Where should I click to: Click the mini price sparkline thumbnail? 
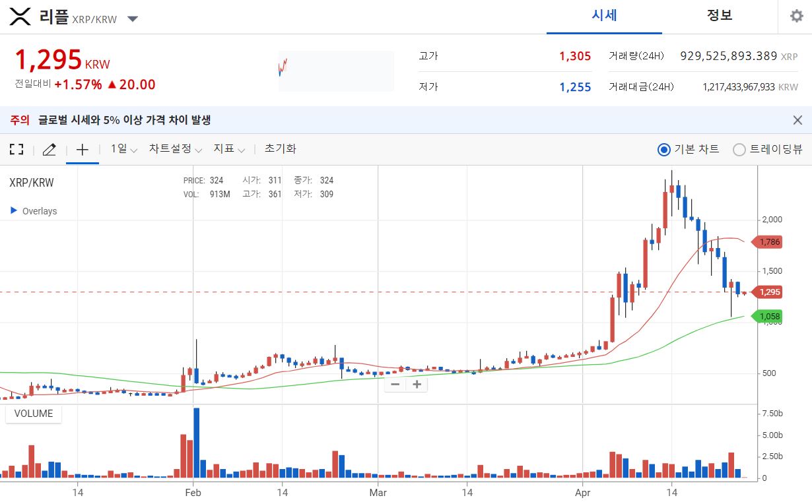click(x=336, y=71)
